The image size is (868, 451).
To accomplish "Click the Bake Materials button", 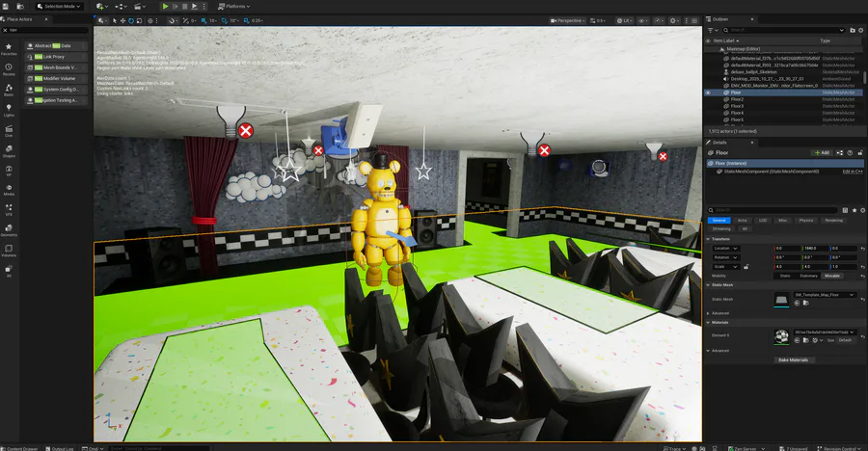I will 794,359.
